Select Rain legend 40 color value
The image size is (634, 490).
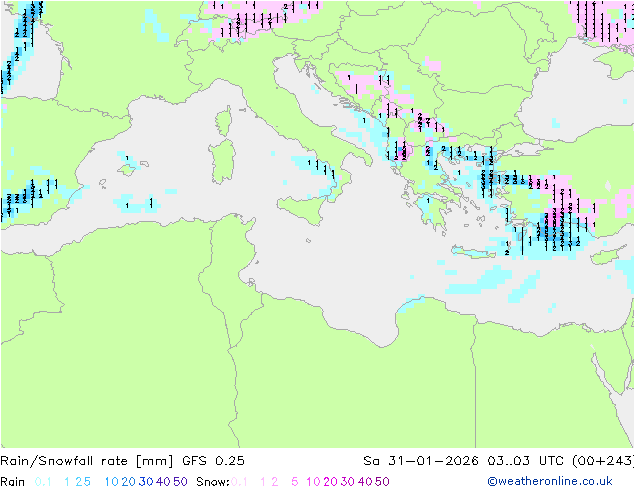click(163, 482)
